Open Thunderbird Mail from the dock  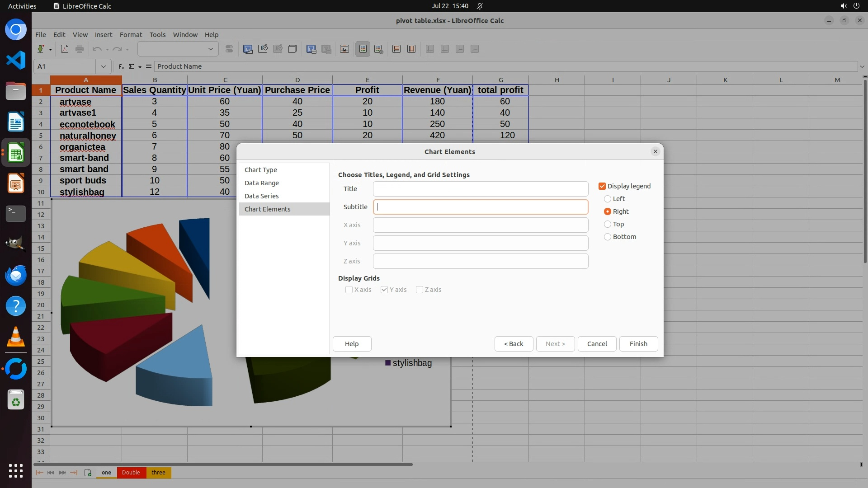click(x=16, y=275)
